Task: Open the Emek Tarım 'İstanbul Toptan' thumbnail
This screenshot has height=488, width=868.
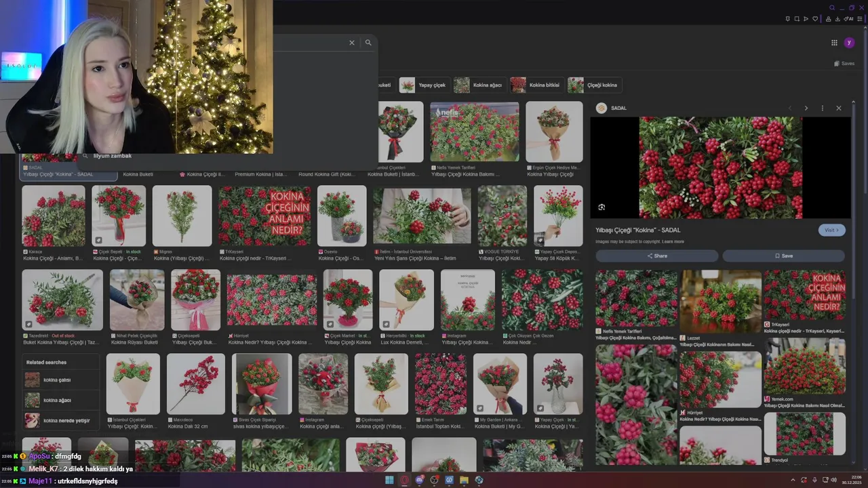Action: pyautogui.click(x=441, y=384)
